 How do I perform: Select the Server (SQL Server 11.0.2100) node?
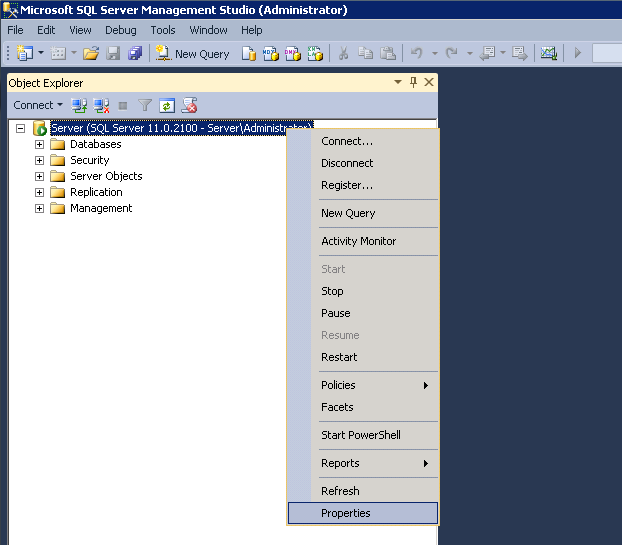[182, 128]
